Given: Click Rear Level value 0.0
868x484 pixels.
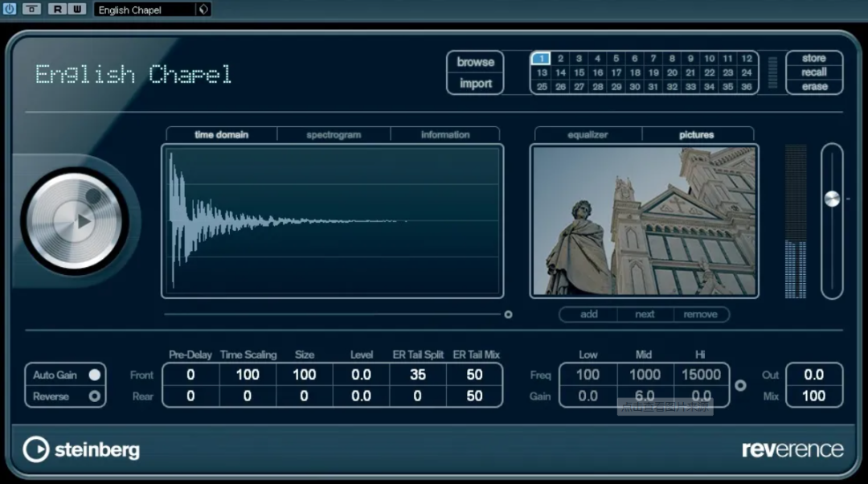Looking at the screenshot, I should point(361,396).
